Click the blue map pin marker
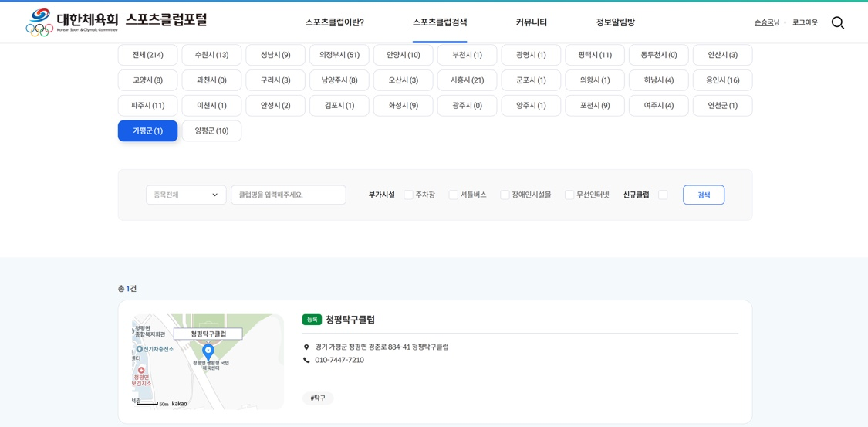Viewport: 868px width, 427px height. pos(208,351)
